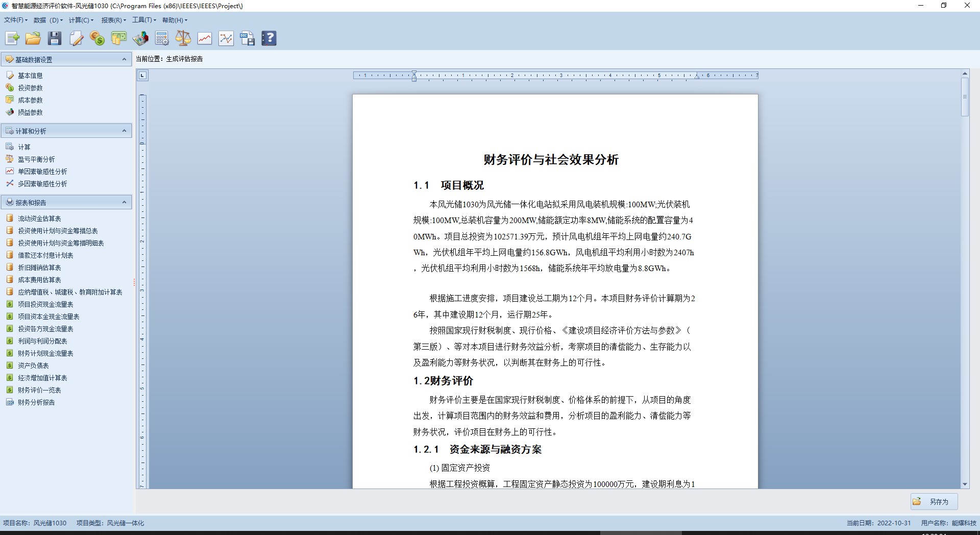Click the report title 财务评价与社会效果分析
980x535 pixels.
(551, 160)
